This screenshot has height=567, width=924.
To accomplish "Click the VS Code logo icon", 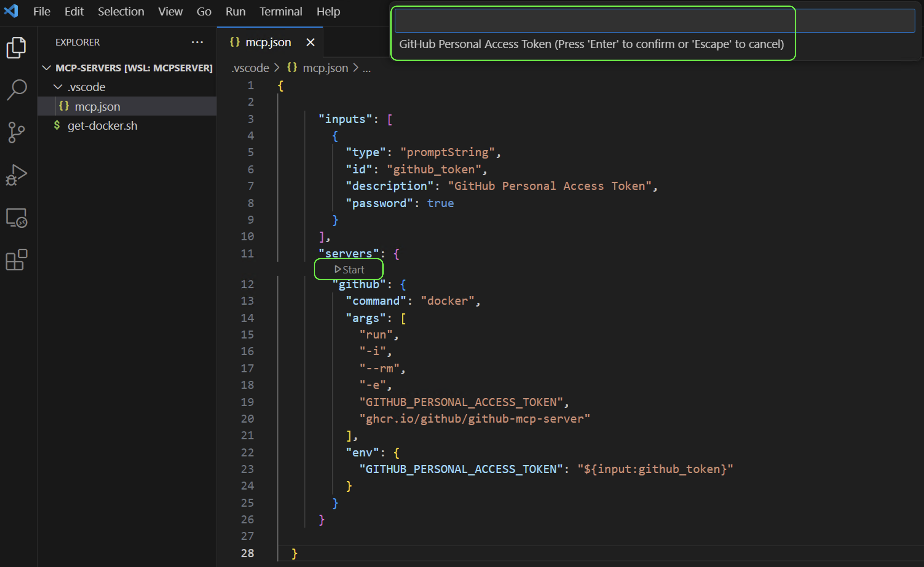I will point(11,11).
